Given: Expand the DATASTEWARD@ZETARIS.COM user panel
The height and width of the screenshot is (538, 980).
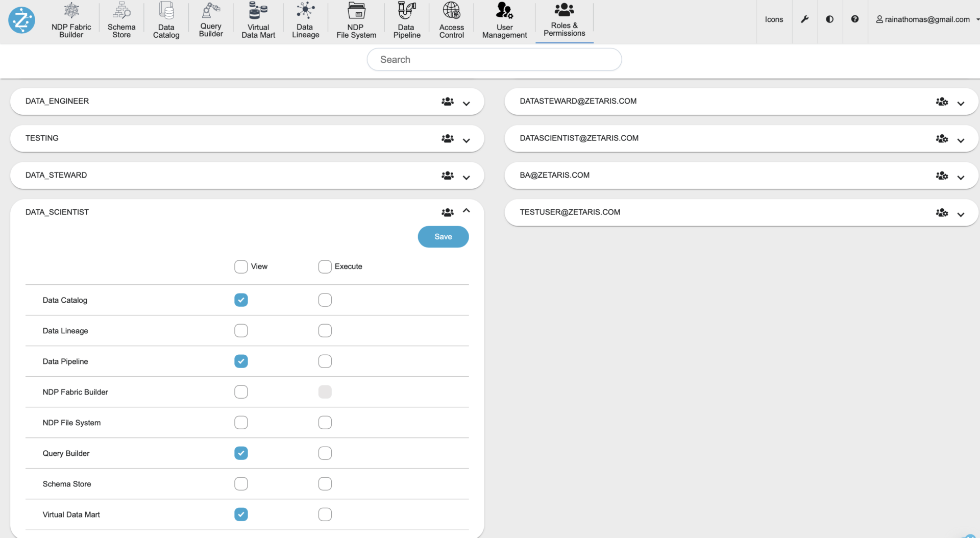Looking at the screenshot, I should [x=961, y=104].
